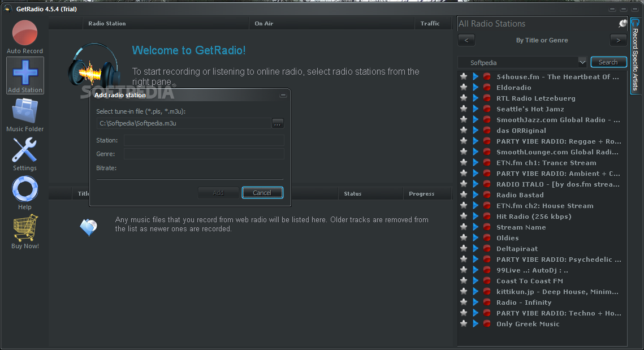Viewport: 644px width, 350px height.
Task: Favorite ETN.fm ch1: Trance Stream
Action: coord(464,162)
